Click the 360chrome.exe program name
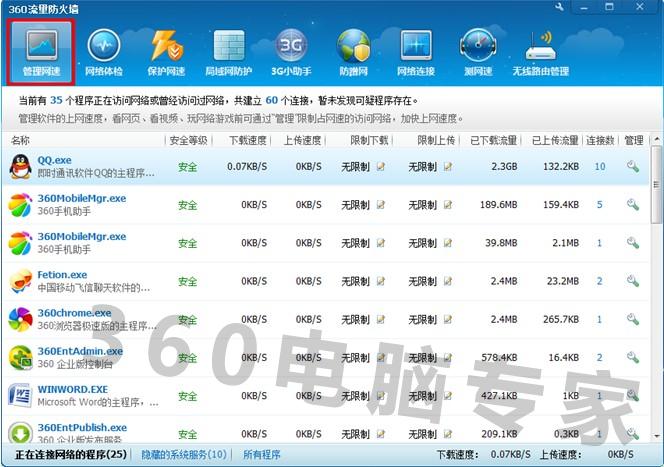 [x=74, y=313]
